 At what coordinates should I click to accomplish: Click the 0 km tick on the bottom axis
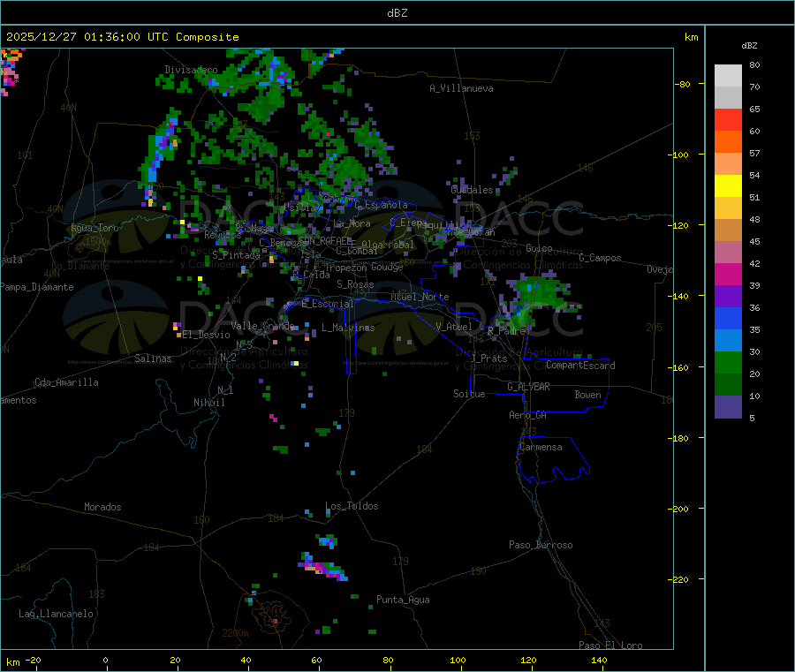tap(105, 661)
